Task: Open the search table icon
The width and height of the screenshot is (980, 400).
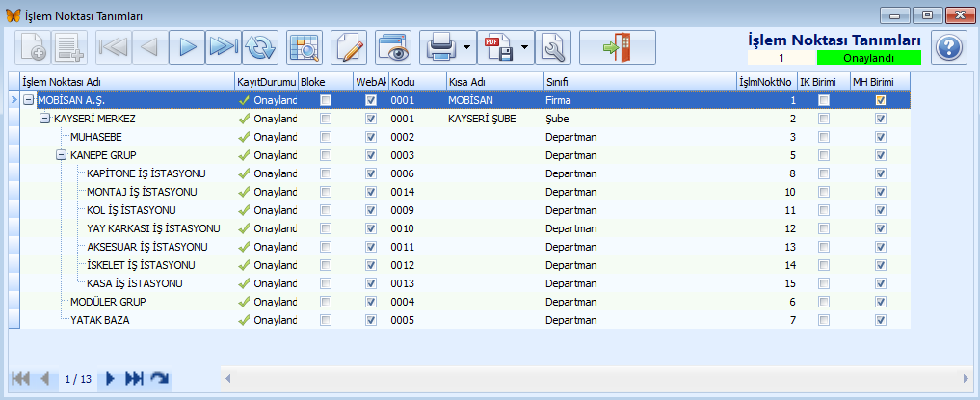Action: point(305,47)
